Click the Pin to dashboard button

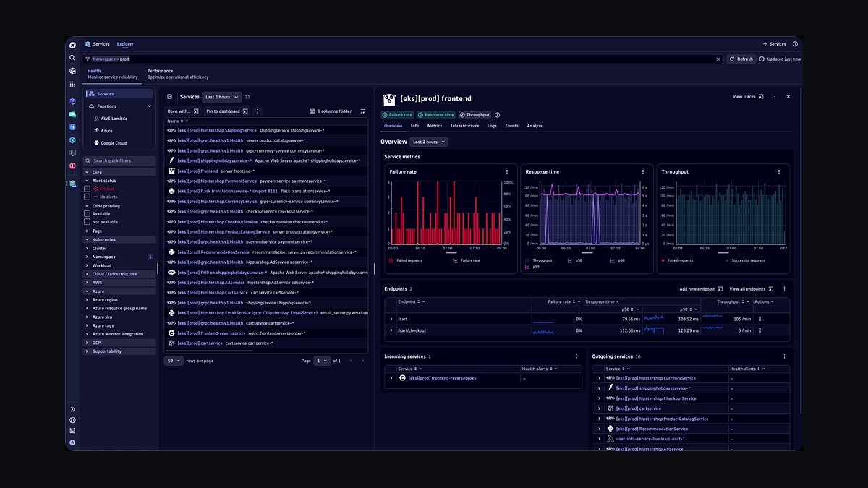click(226, 111)
